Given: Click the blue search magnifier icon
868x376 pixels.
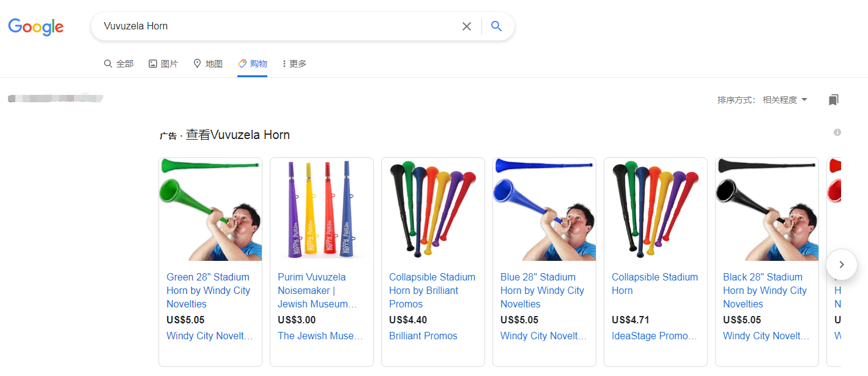Looking at the screenshot, I should click(x=497, y=26).
